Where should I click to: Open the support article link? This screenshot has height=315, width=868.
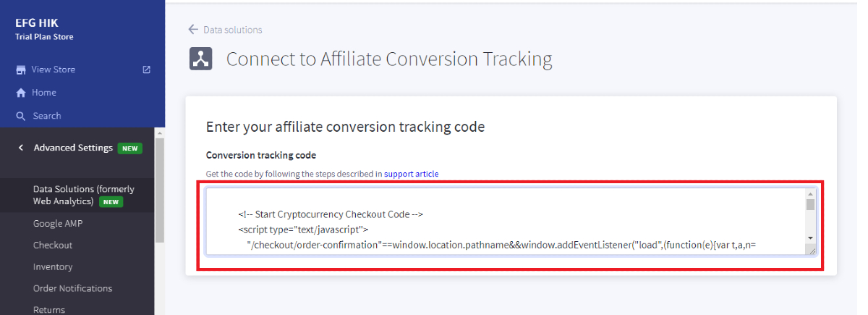point(411,174)
